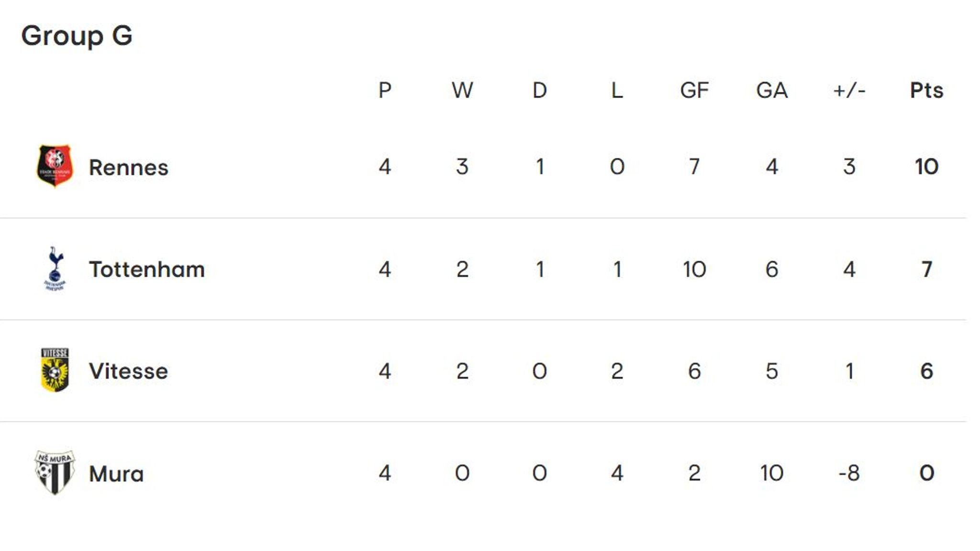
Task: Open the Tottenham team link
Action: point(146,269)
